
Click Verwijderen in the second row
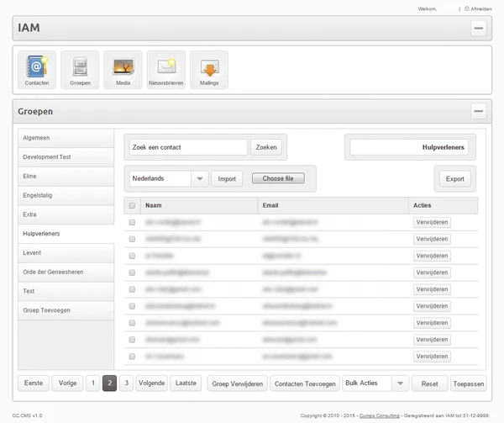click(432, 239)
